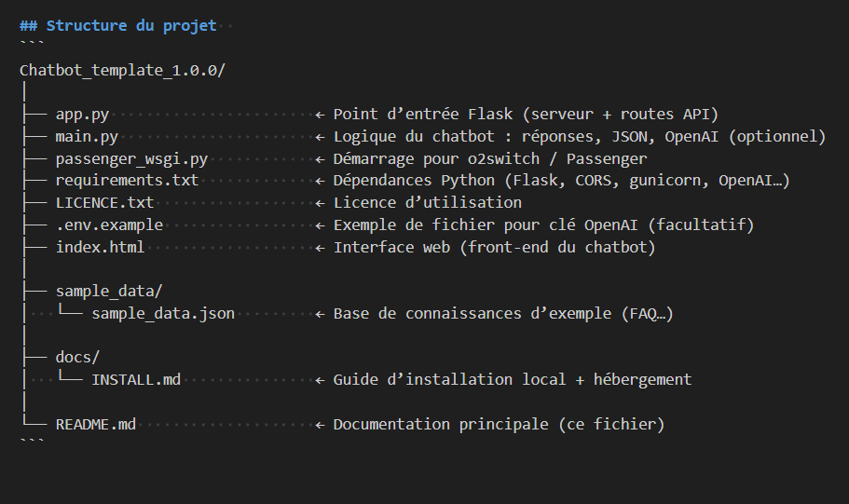The image size is (849, 504).
Task: Click the "Guide d'installation local + hébergement" text
Action: pos(513,380)
